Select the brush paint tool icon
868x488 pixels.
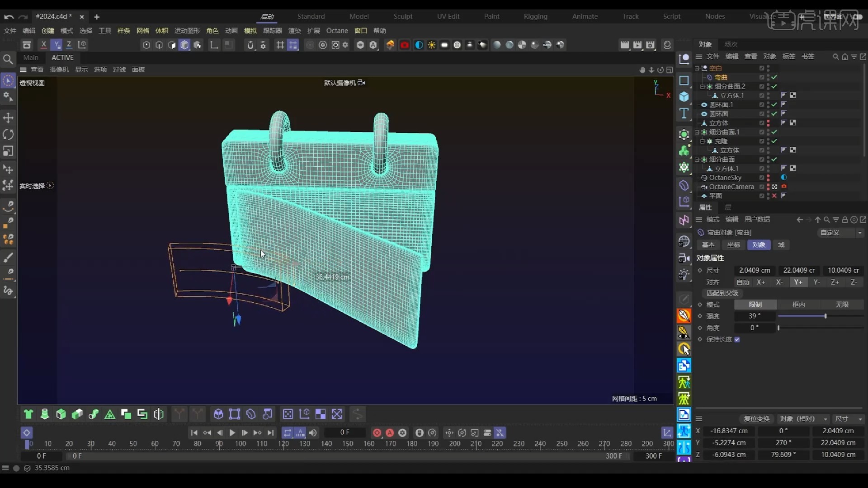(x=8, y=258)
